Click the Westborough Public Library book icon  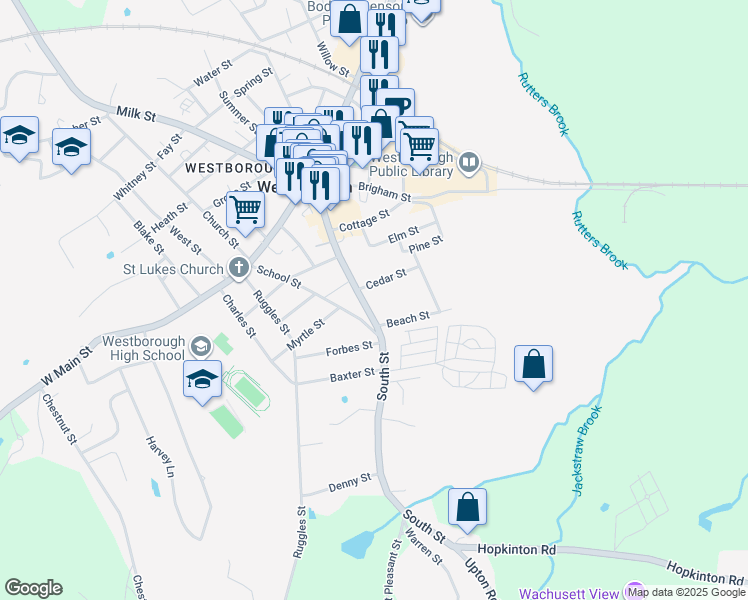click(x=469, y=163)
